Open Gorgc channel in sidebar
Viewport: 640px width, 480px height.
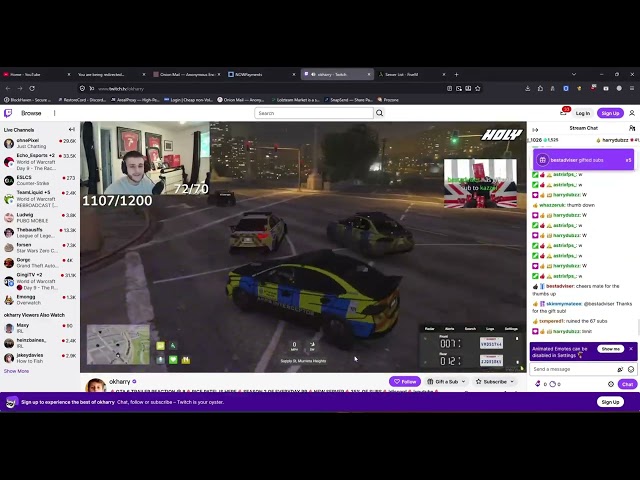click(x=40, y=262)
